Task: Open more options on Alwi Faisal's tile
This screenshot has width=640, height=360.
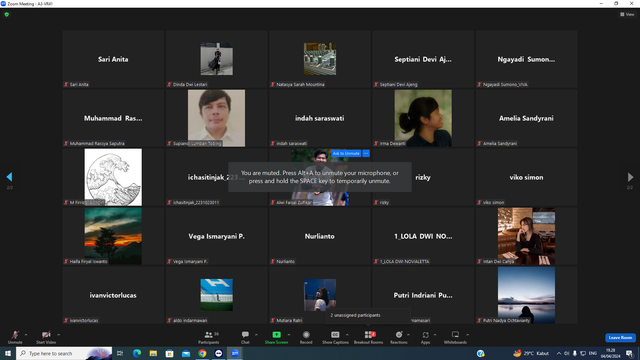Action: [x=366, y=153]
